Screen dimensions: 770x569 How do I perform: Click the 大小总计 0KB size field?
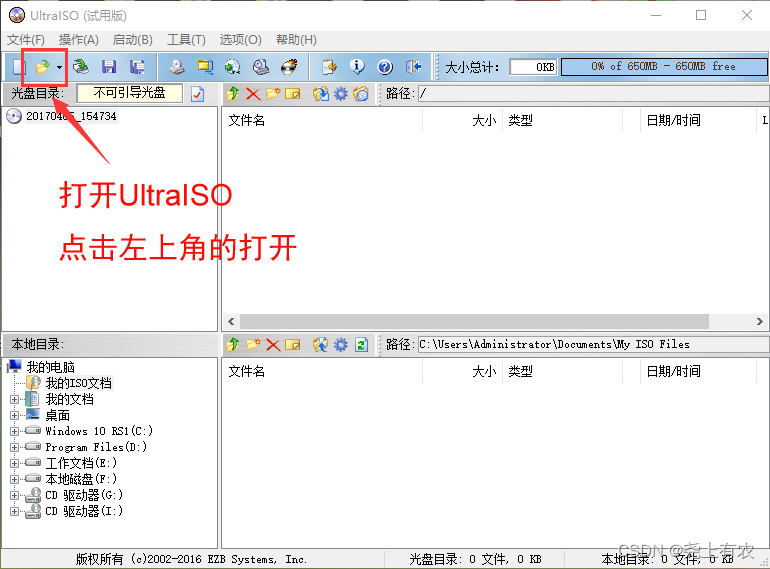point(533,67)
